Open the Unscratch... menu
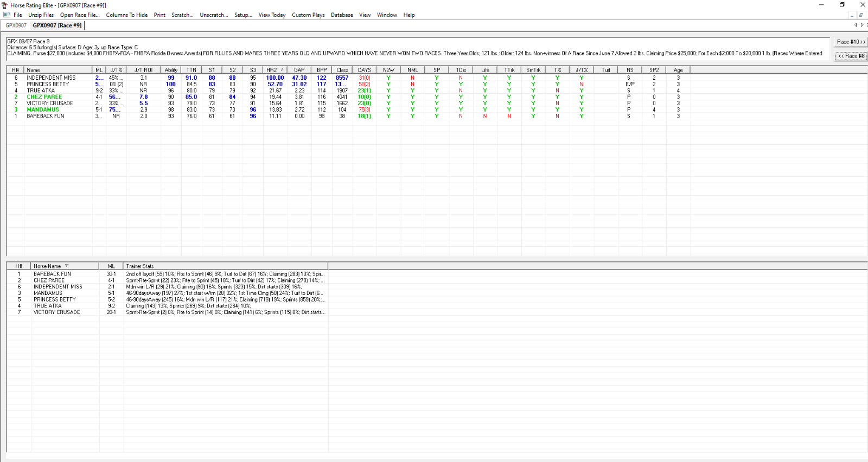 (214, 15)
